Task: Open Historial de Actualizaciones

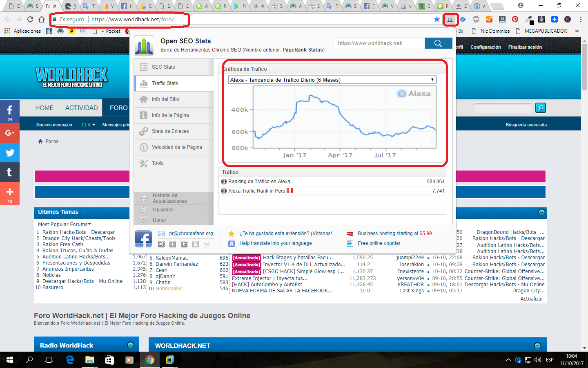Action: (174, 198)
